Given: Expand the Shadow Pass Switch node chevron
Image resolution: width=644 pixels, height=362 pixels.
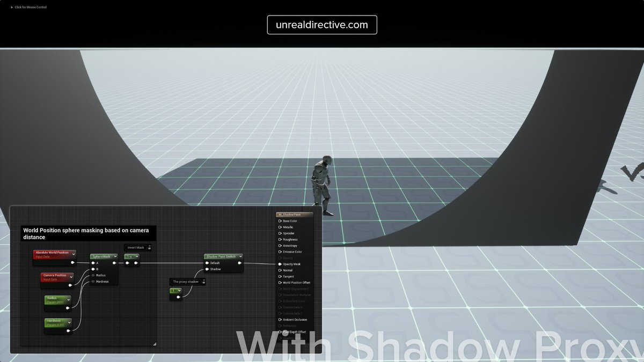Looking at the screenshot, I should (240, 256).
